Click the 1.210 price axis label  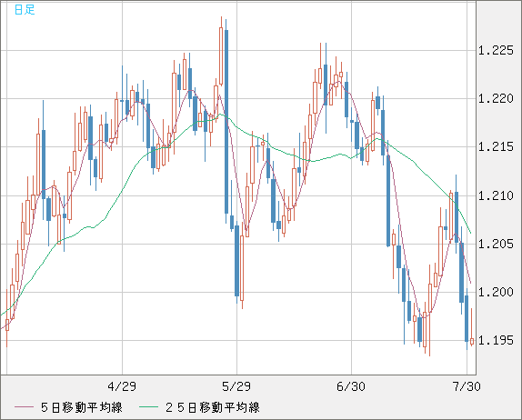pos(496,195)
